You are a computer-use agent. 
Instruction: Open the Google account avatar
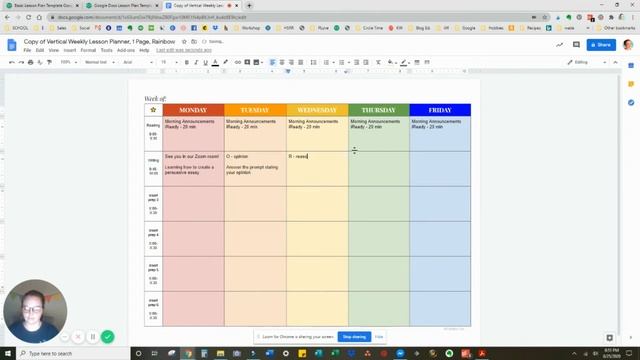coord(628,44)
